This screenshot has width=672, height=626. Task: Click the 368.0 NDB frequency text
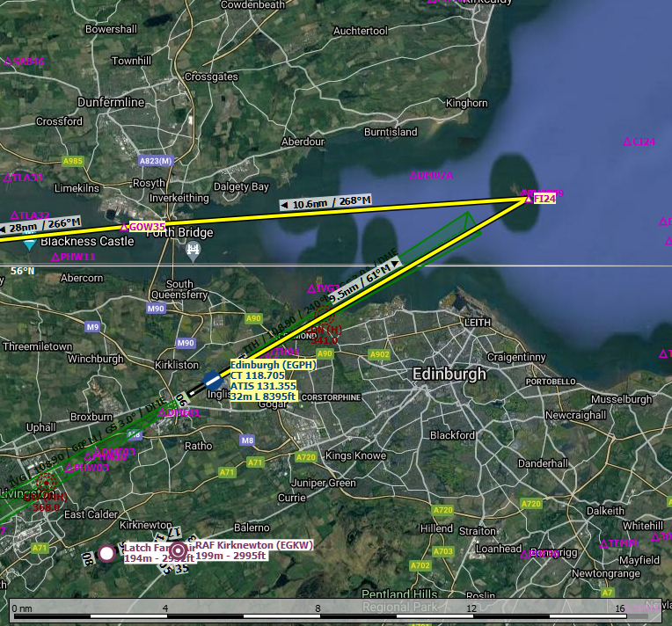click(46, 507)
